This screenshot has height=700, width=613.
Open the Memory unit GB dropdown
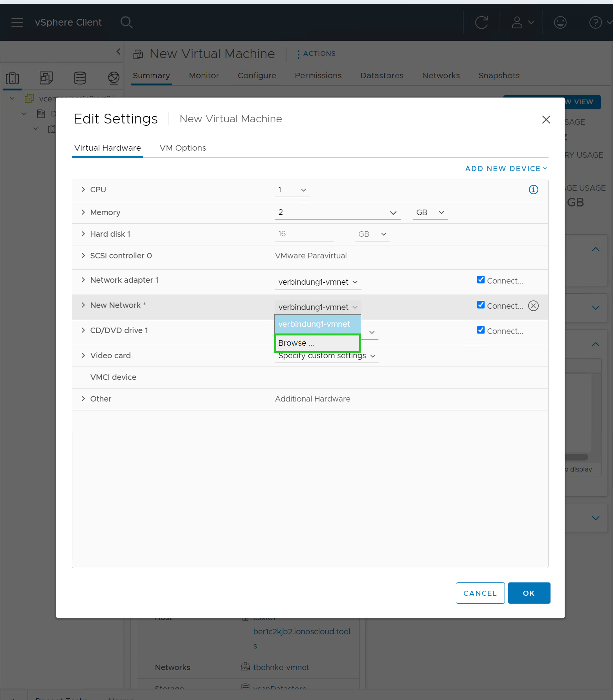[x=430, y=212]
